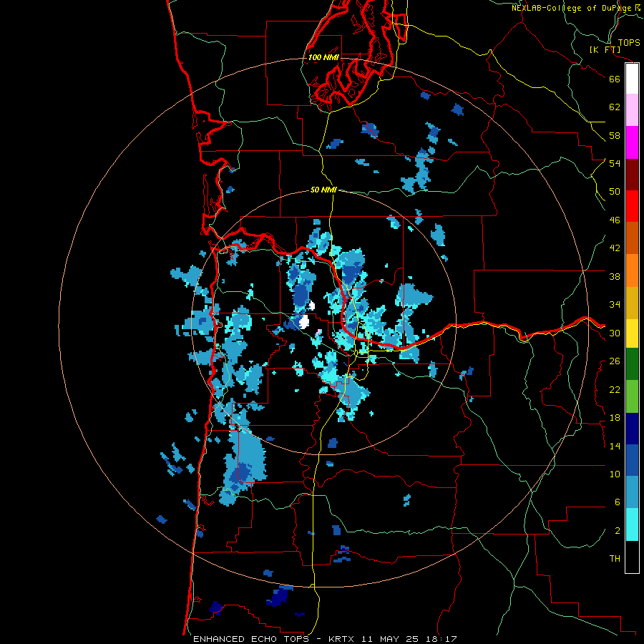Click the large white echo top near radar center

click(304, 322)
